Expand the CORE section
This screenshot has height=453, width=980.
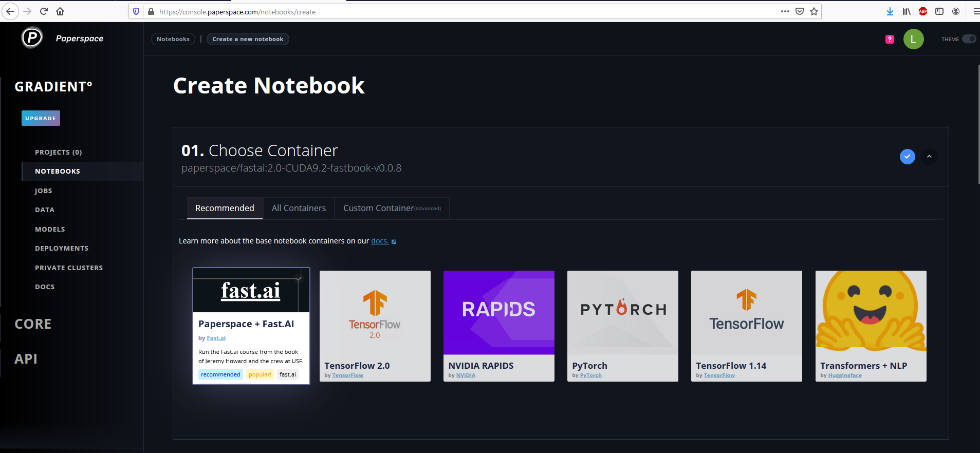click(33, 324)
